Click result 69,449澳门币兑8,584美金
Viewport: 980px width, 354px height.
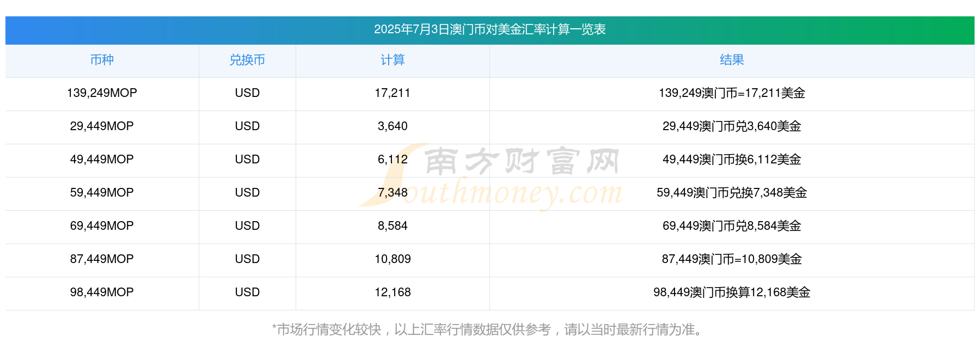click(732, 226)
